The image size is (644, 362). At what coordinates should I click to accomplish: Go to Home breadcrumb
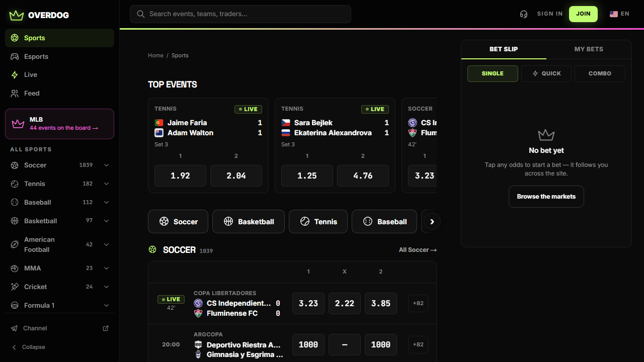(155, 55)
